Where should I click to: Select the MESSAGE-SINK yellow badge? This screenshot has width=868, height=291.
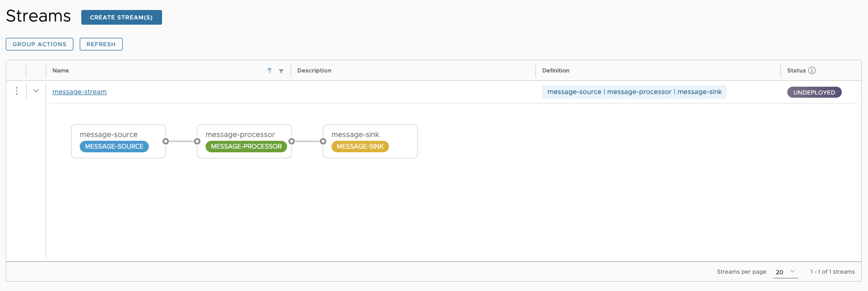[x=360, y=147]
